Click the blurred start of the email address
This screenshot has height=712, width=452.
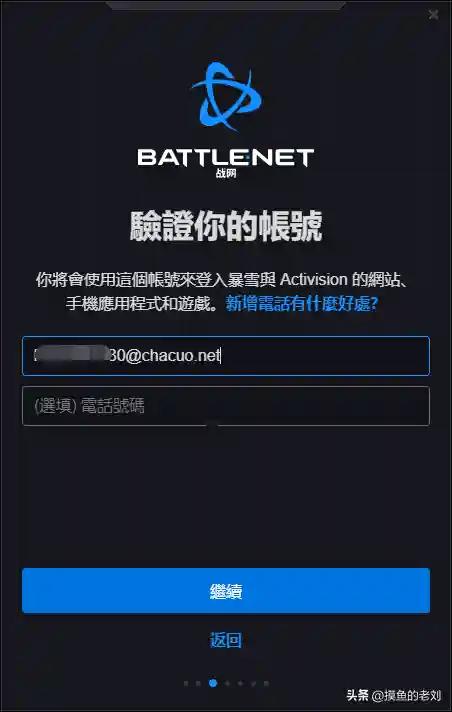coord(72,355)
